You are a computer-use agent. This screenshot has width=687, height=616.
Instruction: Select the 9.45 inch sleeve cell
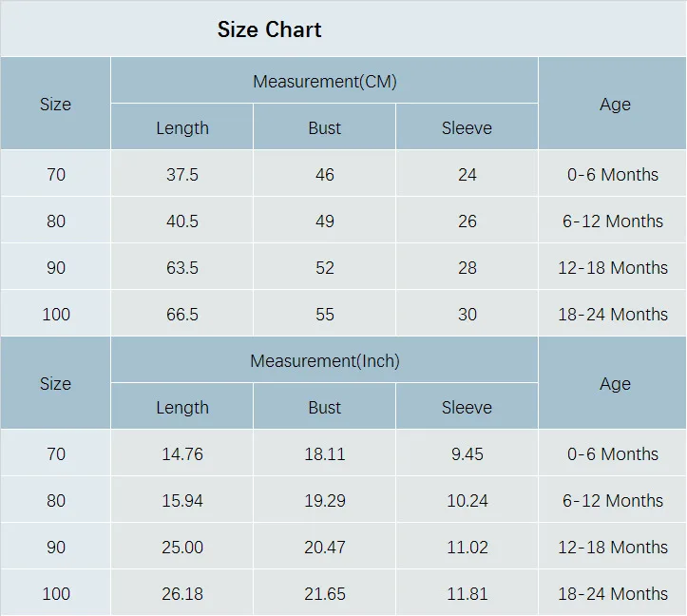[468, 454]
